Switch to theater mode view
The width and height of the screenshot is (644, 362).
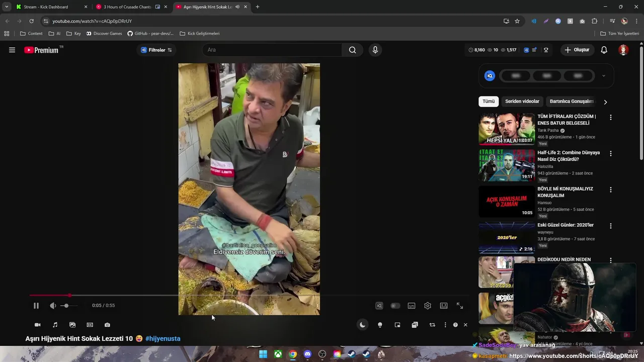click(444, 306)
